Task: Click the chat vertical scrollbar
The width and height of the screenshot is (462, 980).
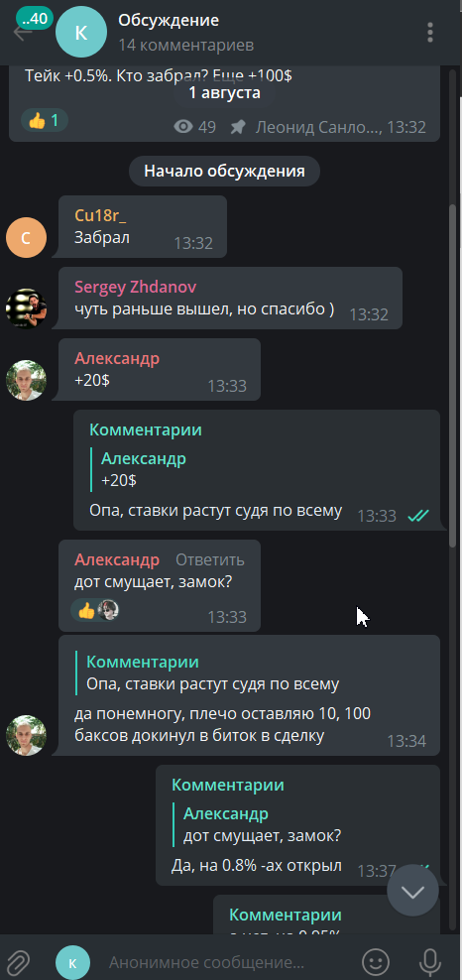Action: 453,375
